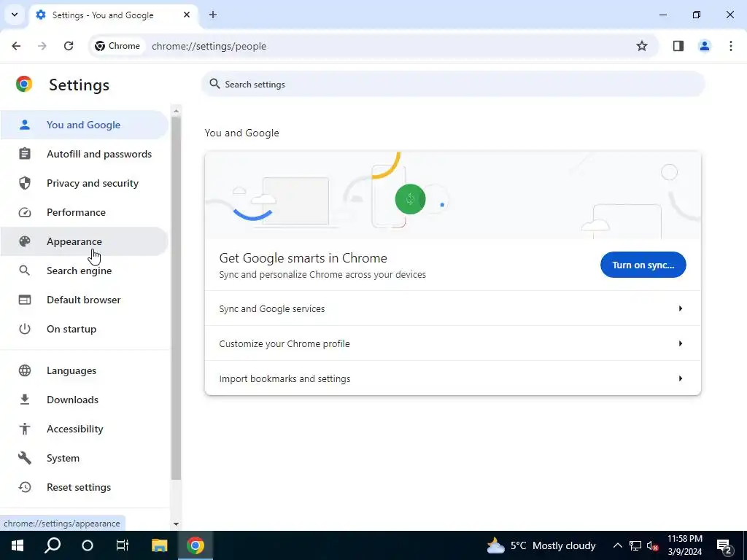747x560 pixels.
Task: Open File Explorer from taskbar
Action: click(x=159, y=545)
